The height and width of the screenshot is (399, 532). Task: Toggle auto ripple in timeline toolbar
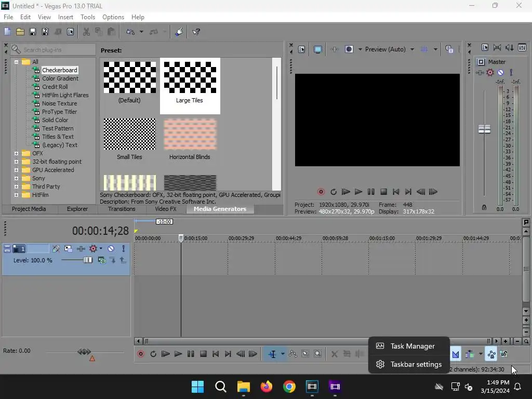tap(470, 354)
